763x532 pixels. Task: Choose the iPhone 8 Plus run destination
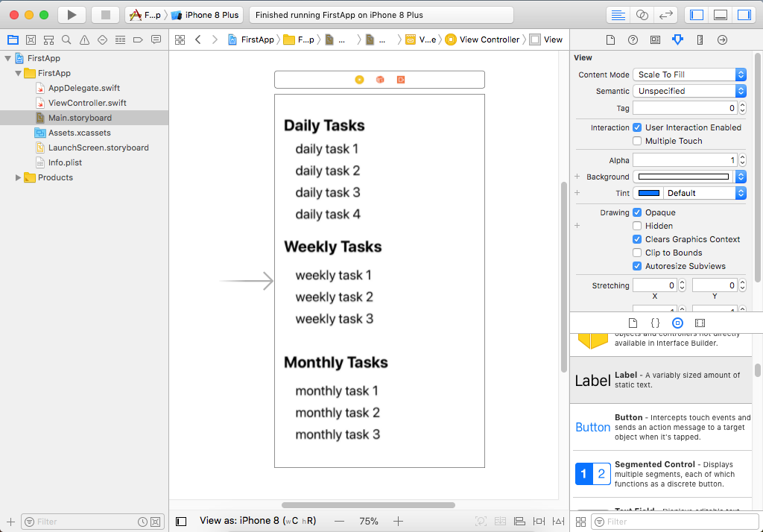[206, 15]
